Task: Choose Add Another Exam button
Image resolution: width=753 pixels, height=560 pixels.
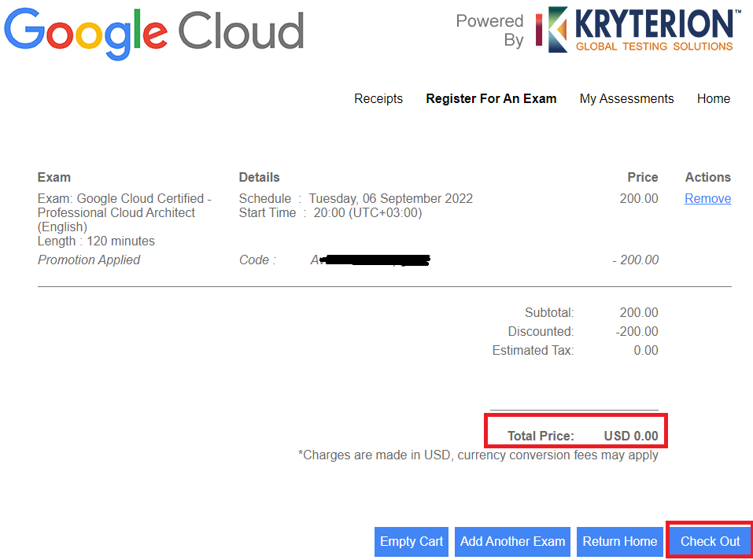Action: (x=512, y=541)
